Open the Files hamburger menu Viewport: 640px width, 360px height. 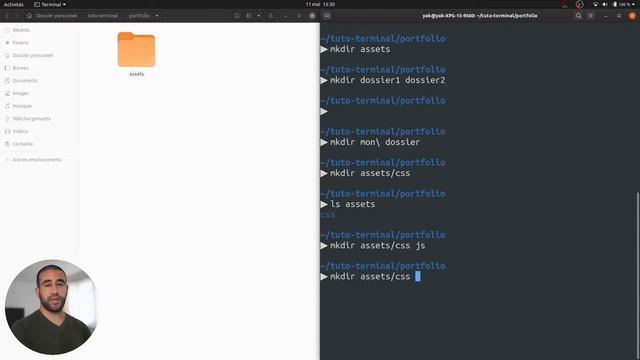click(271, 16)
